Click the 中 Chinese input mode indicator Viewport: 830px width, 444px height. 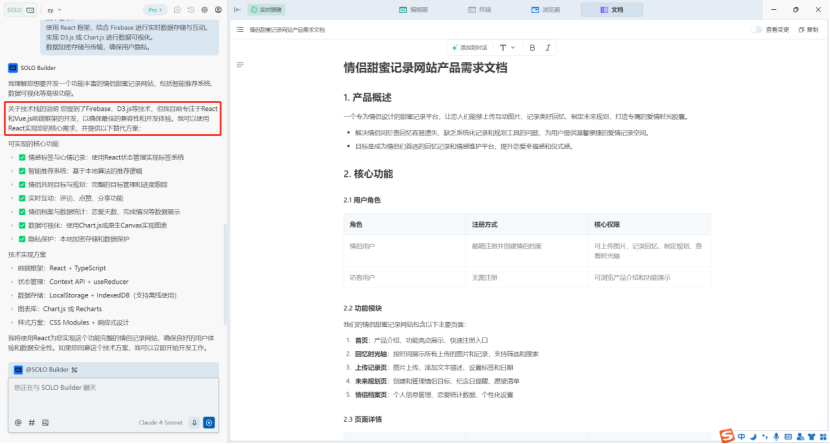tap(741, 437)
